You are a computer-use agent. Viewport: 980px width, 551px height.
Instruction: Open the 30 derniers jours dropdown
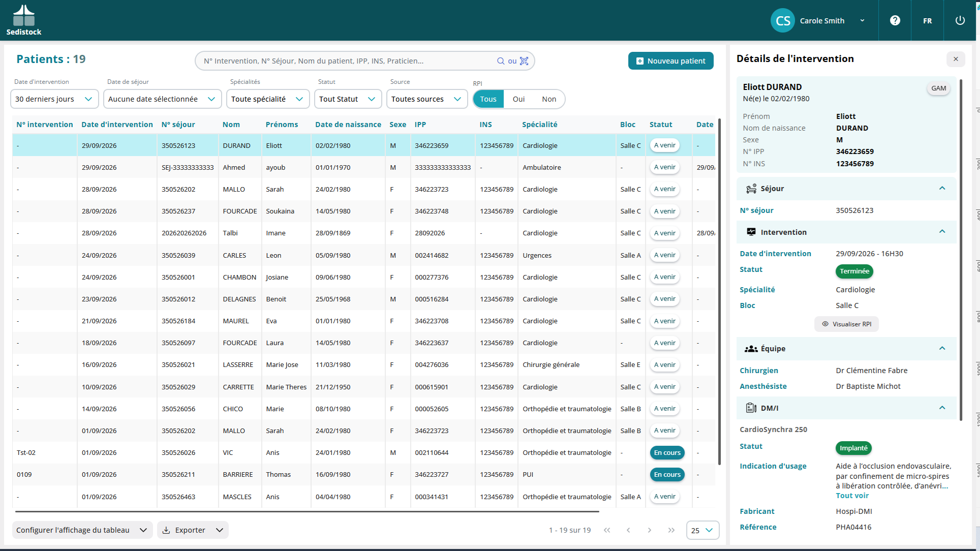pos(54,99)
